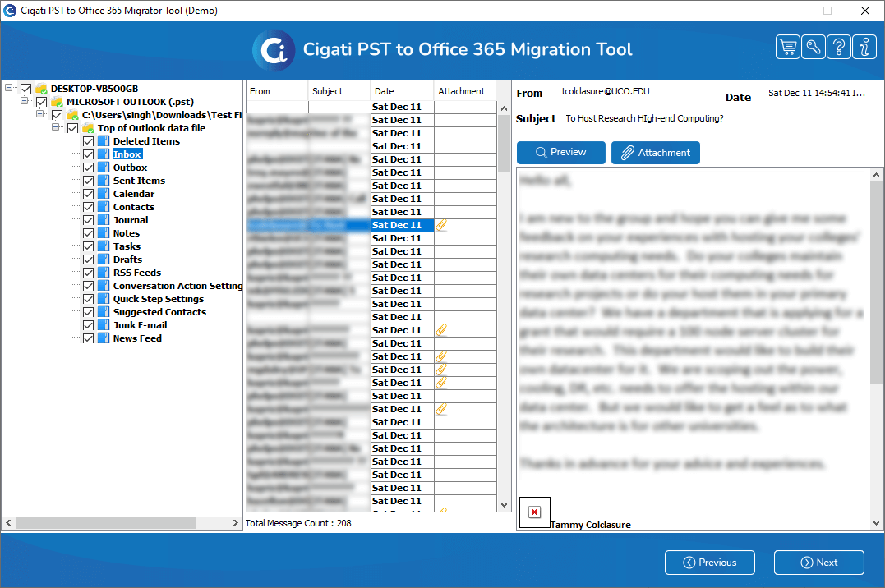This screenshot has width=885, height=588.
Task: Click the subject To Host Research High-end Computing?
Action: click(644, 118)
